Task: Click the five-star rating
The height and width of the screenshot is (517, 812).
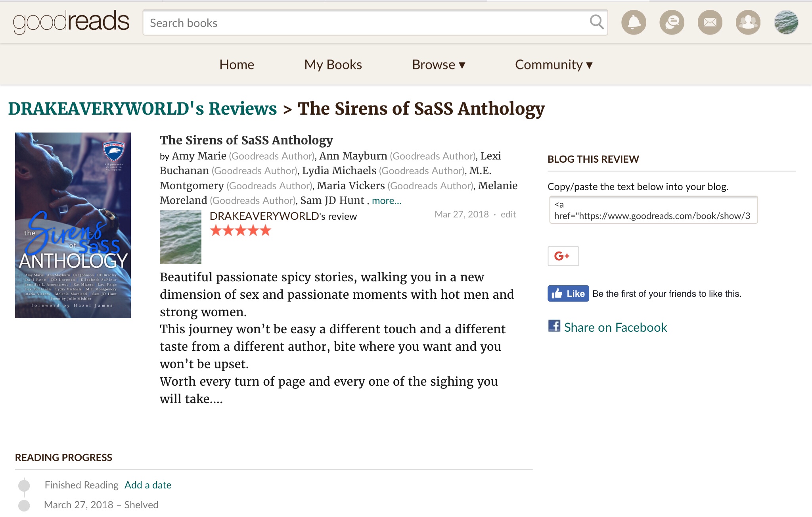Action: pos(240,231)
